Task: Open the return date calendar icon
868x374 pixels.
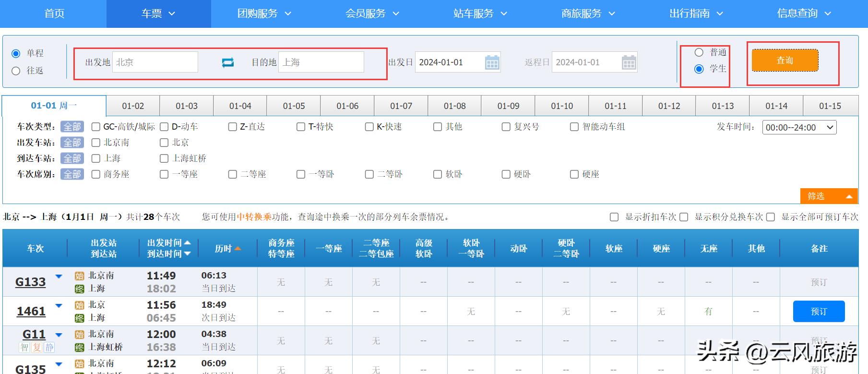Action: (x=629, y=62)
